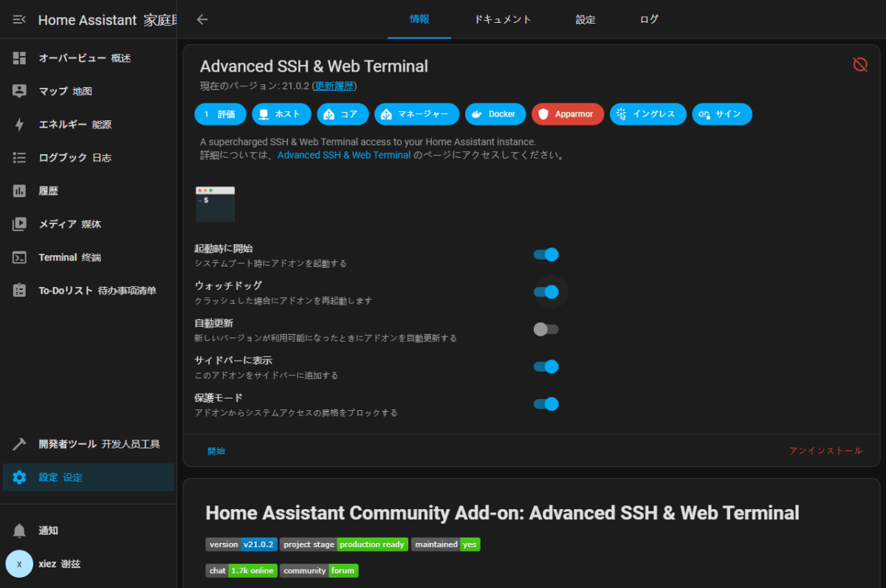Open the xiez user profile avatar
Image resolution: width=886 pixels, height=588 pixels.
tap(19, 564)
